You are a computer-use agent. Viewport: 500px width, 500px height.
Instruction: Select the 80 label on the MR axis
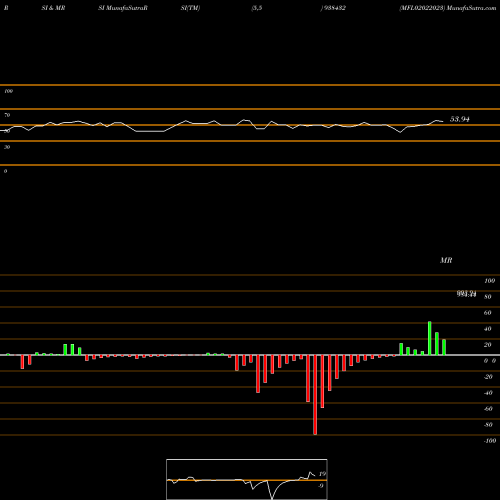click(488, 297)
